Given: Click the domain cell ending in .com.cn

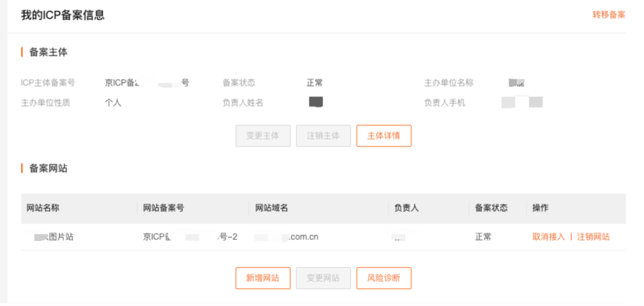Looking at the screenshot, I should tap(287, 237).
